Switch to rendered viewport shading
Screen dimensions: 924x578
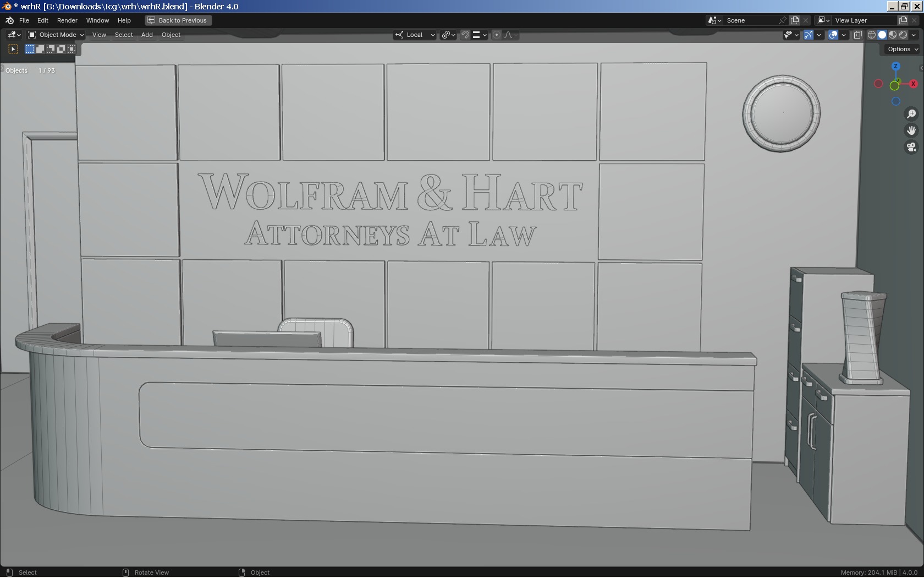click(903, 35)
